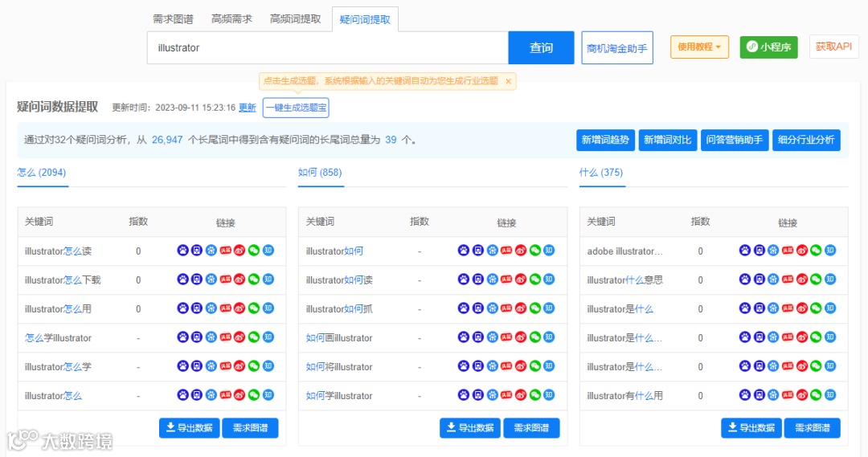Image resolution: width=868 pixels, height=457 pixels.
Task: Open Weibo icon in illustrator怎么读 row
Action: click(x=240, y=251)
